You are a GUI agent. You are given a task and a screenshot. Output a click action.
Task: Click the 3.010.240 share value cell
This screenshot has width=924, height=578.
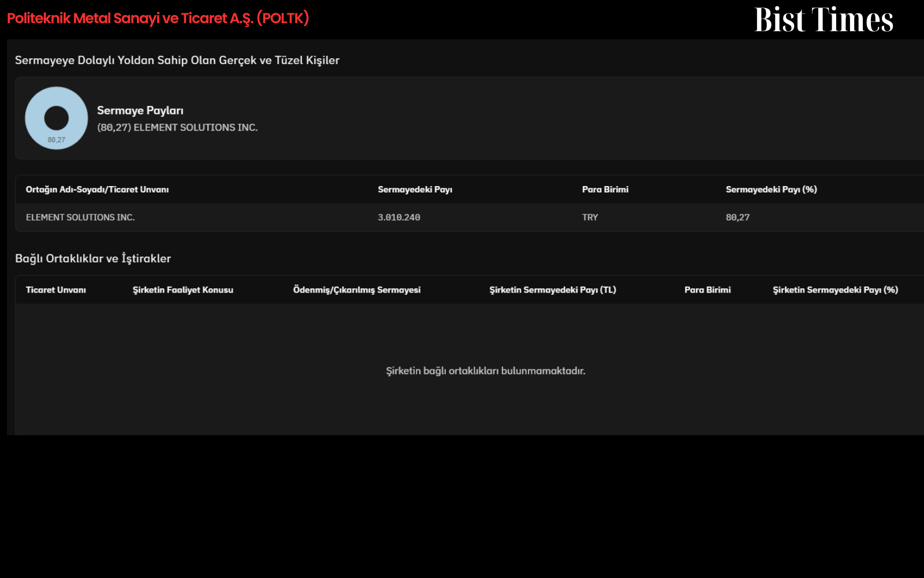[399, 217]
